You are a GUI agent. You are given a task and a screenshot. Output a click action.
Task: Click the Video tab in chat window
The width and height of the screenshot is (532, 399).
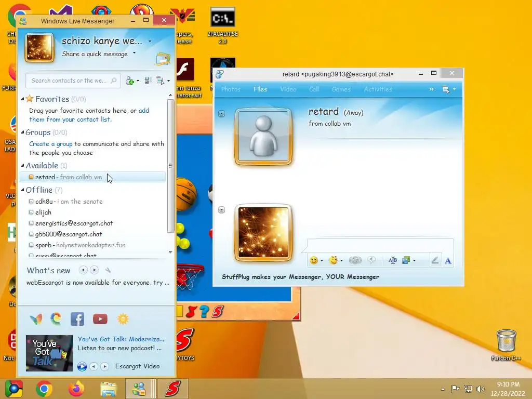point(288,89)
